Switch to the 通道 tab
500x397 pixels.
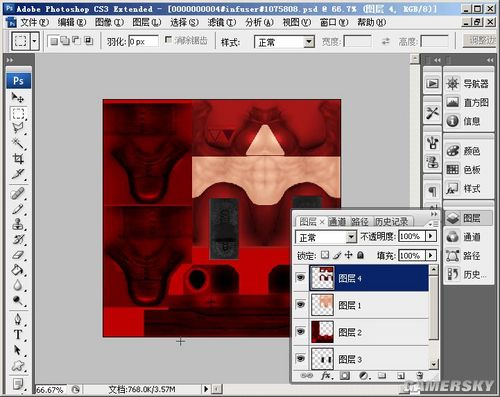(337, 221)
